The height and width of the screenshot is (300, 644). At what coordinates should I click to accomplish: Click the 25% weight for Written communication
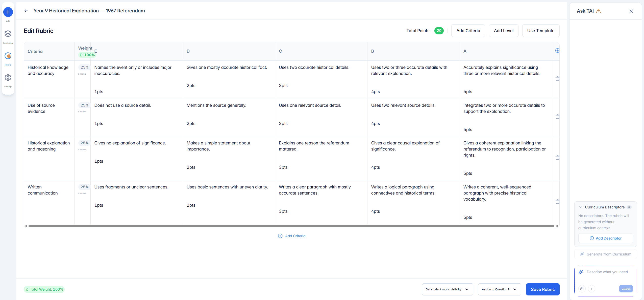[85, 187]
